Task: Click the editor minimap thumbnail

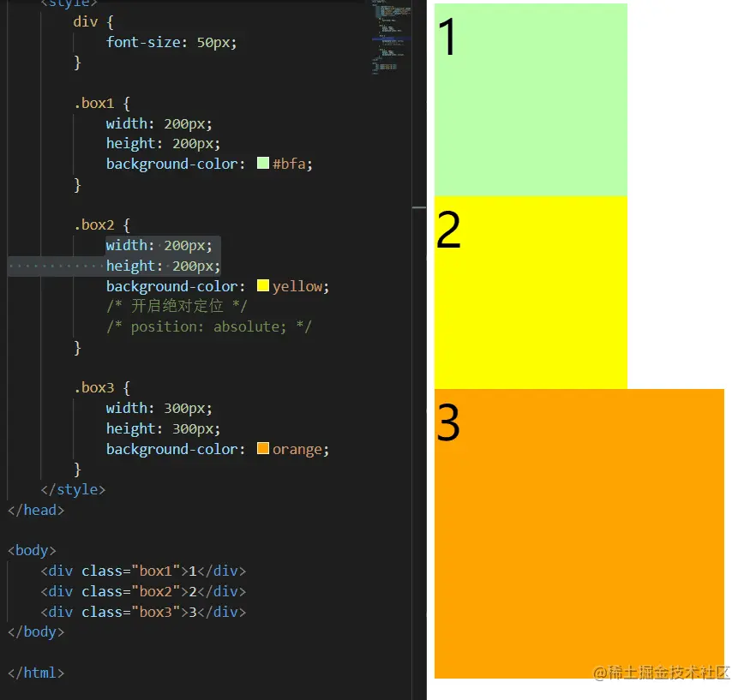Action: (x=391, y=37)
